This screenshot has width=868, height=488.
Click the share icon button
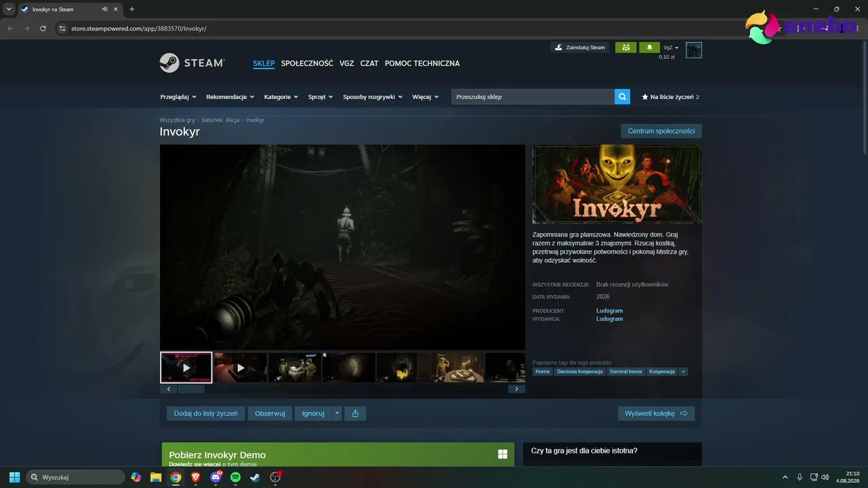click(x=355, y=413)
